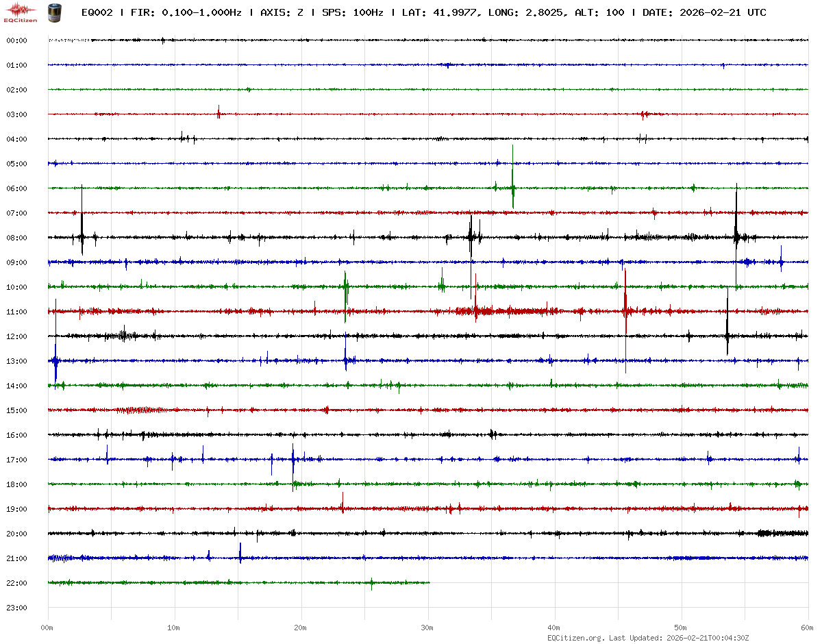This screenshot has height=644, width=822.
Task: Select the 05:00 hour row label
Action: tap(16, 164)
